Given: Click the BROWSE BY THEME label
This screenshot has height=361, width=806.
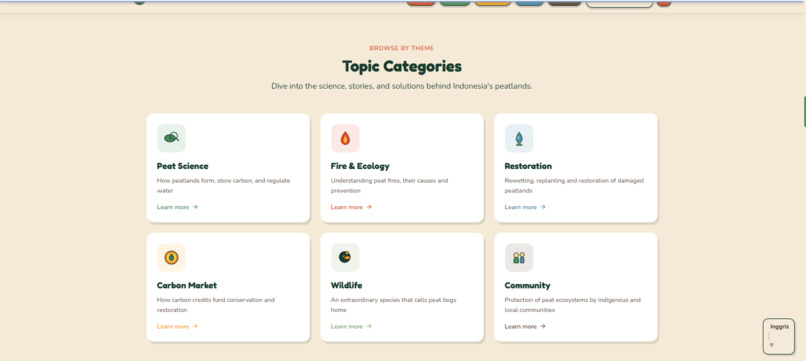Looking at the screenshot, I should click(x=401, y=48).
